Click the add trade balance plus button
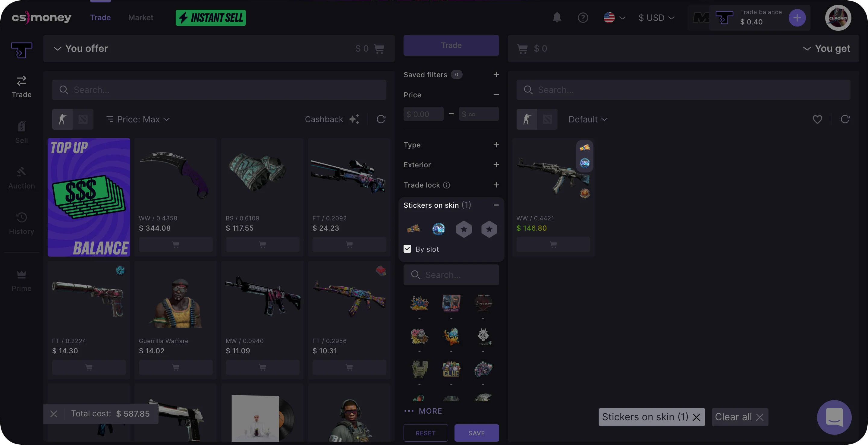This screenshot has height=445, width=868. [x=797, y=17]
